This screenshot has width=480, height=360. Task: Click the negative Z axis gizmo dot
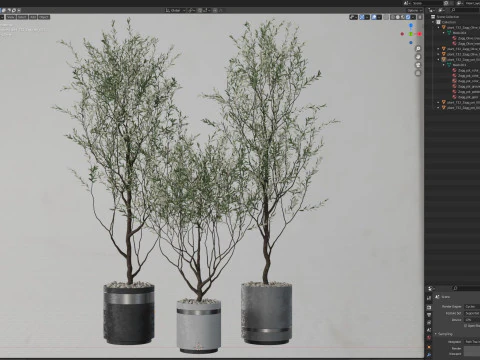[x=411, y=43]
